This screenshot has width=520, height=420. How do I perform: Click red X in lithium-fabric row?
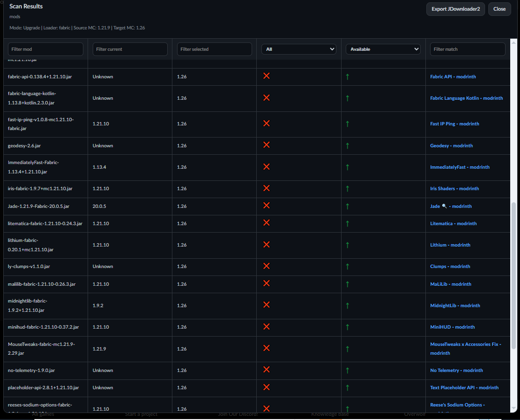click(267, 245)
